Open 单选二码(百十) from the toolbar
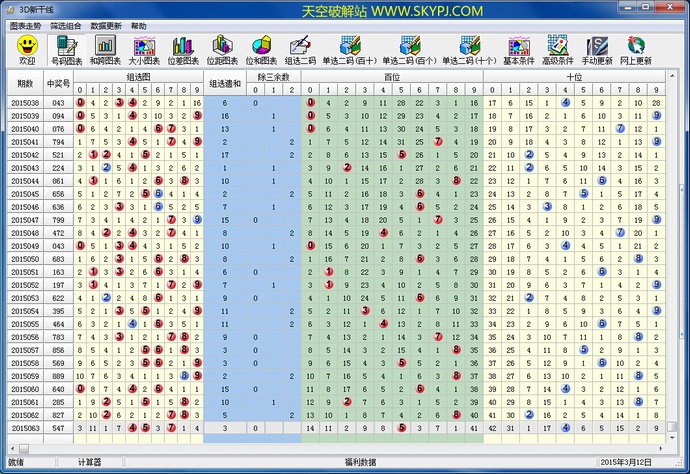Viewport: 690px width, 474px height. click(349, 49)
